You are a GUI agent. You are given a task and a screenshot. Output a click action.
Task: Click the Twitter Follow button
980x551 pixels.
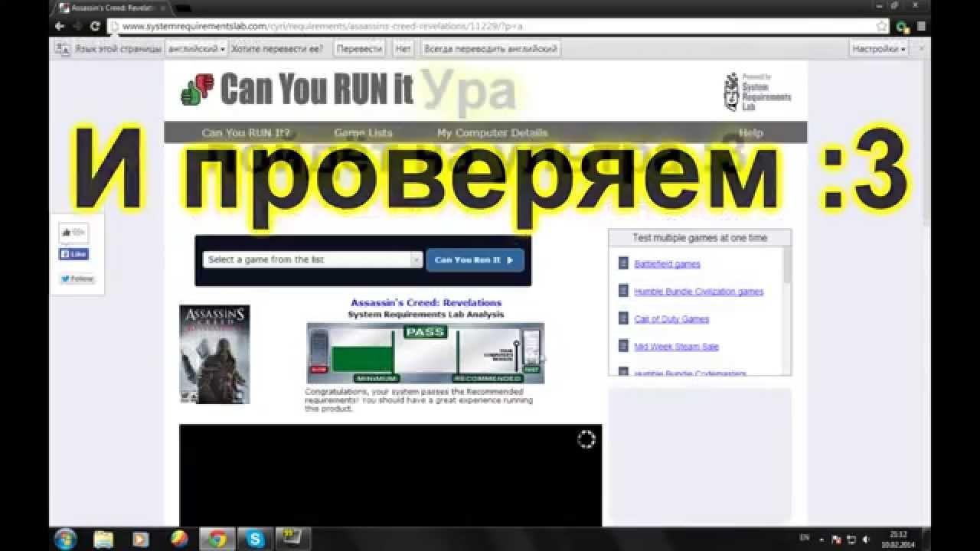coord(77,279)
